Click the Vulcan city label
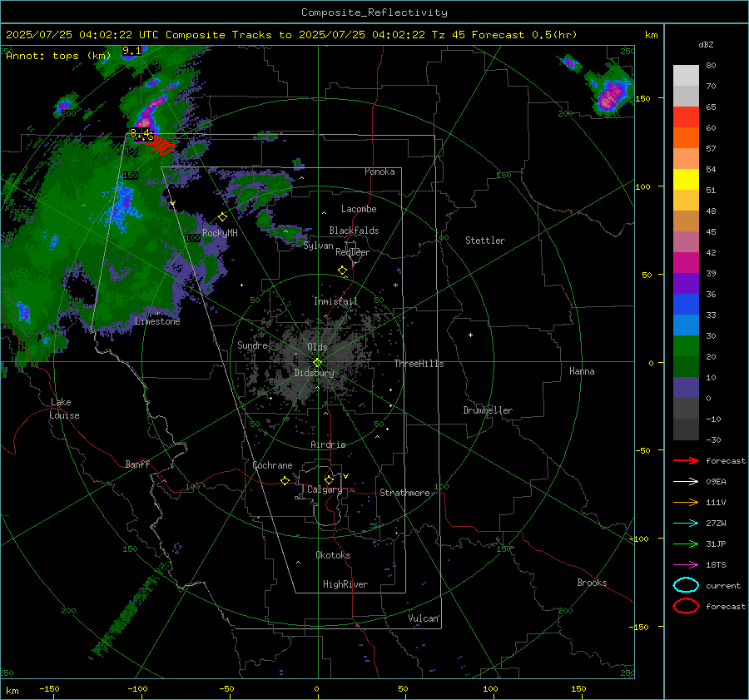 pos(424,618)
